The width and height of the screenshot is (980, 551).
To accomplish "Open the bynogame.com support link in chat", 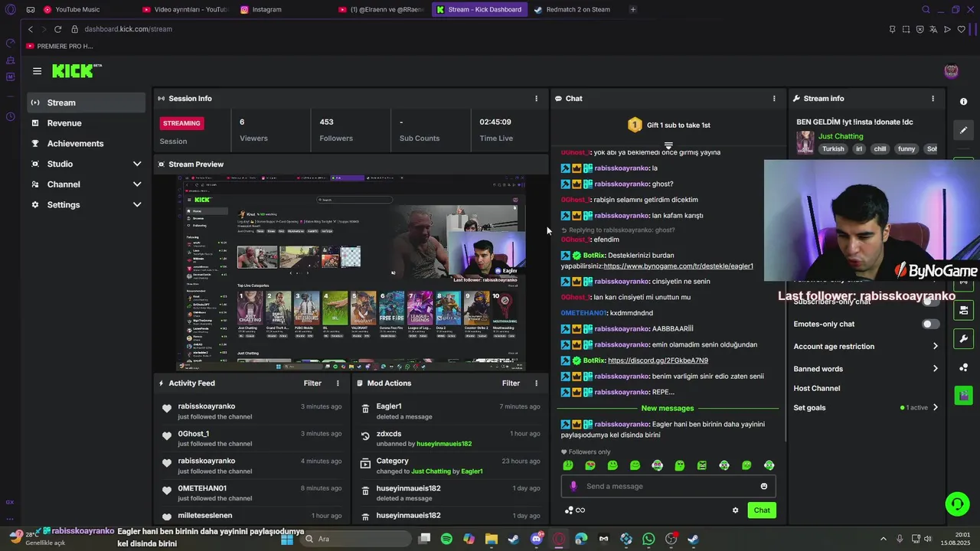I will click(678, 266).
